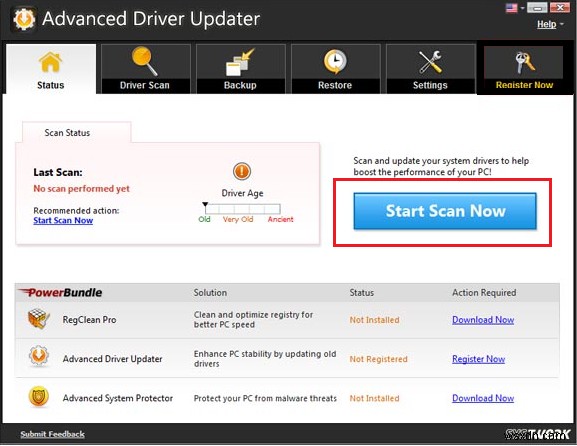Click the orange Driver Age warning icon
577x446 pixels.
tap(242, 171)
